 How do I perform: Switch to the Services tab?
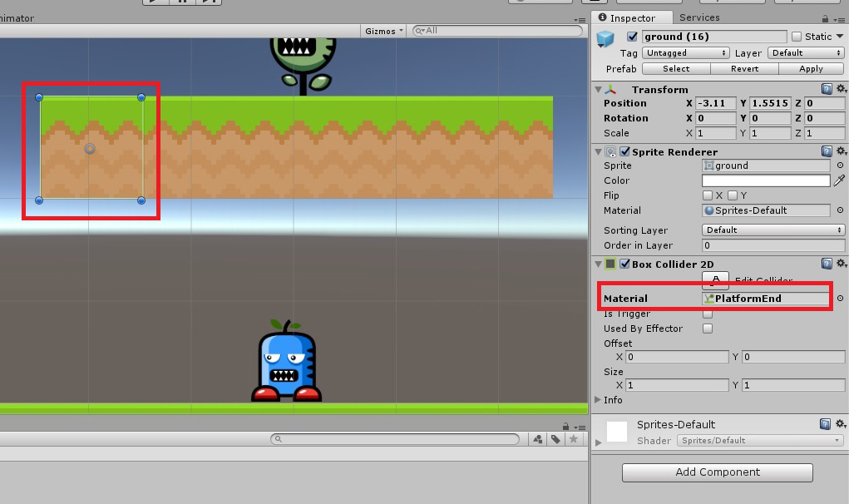[699, 17]
